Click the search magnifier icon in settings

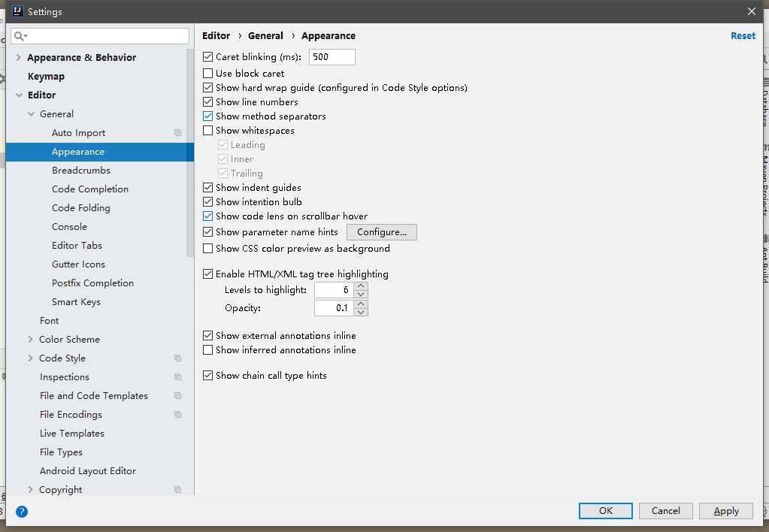coord(20,36)
